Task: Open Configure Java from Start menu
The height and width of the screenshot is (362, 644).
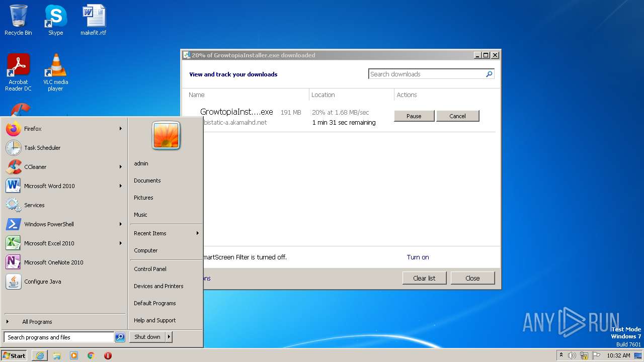Action: [64, 282]
